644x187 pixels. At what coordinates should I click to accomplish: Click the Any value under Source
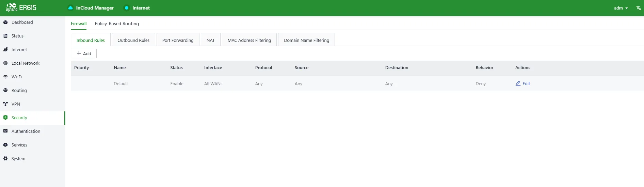click(299, 83)
